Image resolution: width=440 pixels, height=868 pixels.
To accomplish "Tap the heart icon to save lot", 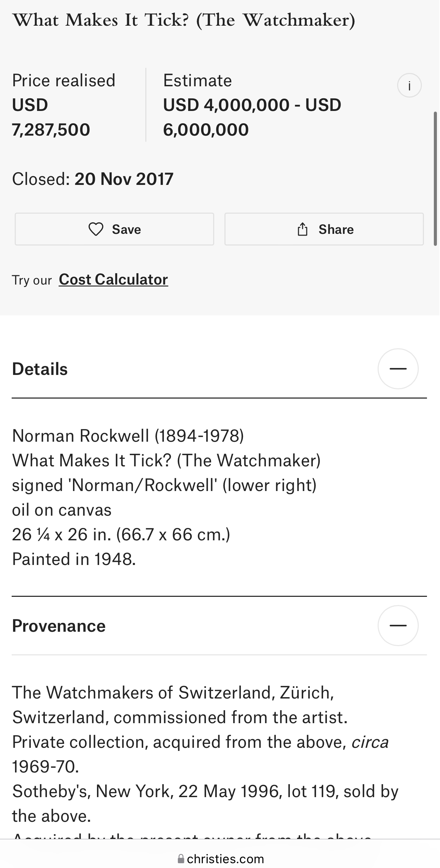I will 96,229.
